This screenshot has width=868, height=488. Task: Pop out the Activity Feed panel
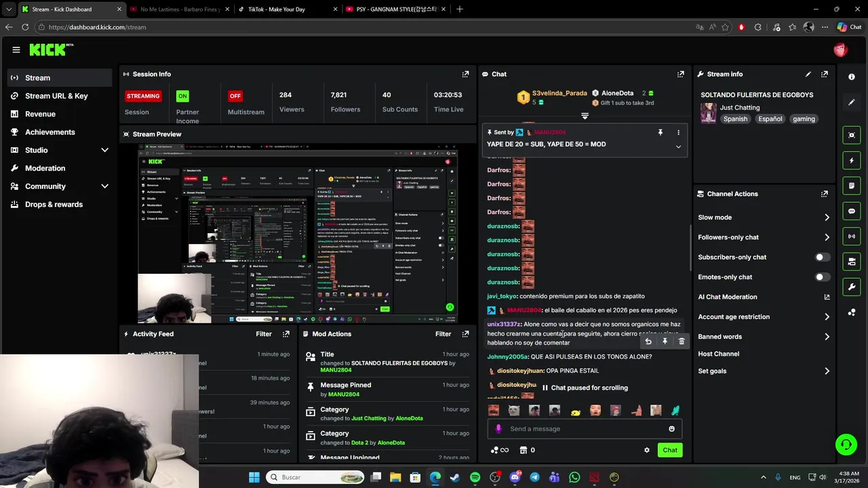click(285, 333)
